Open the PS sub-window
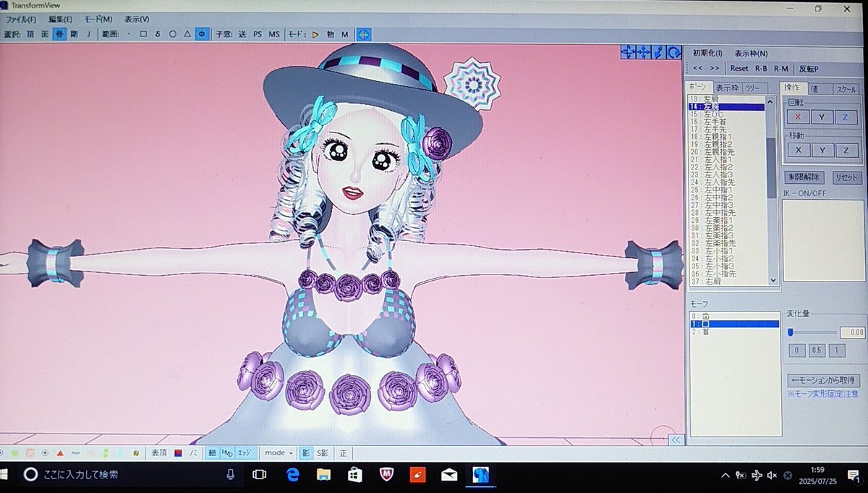 (x=258, y=34)
